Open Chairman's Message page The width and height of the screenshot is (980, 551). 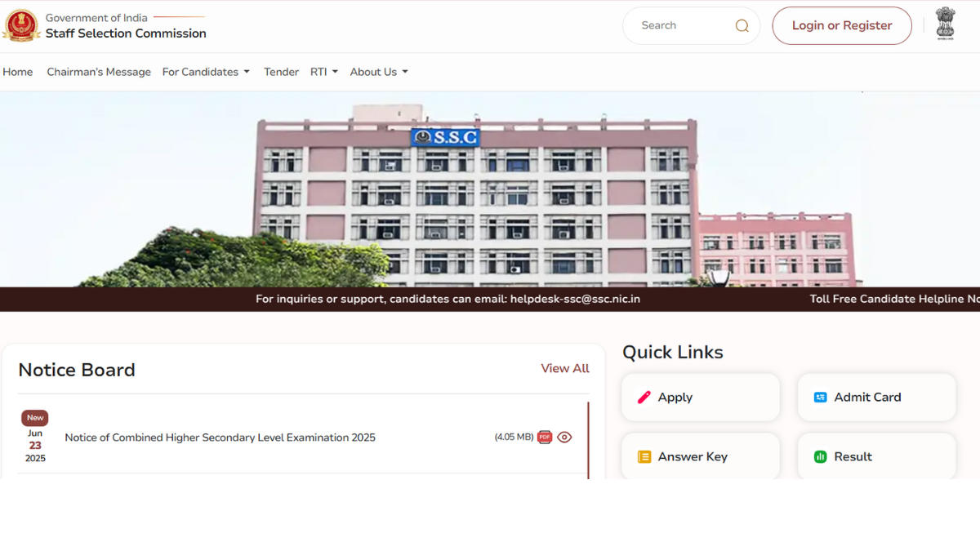click(99, 72)
